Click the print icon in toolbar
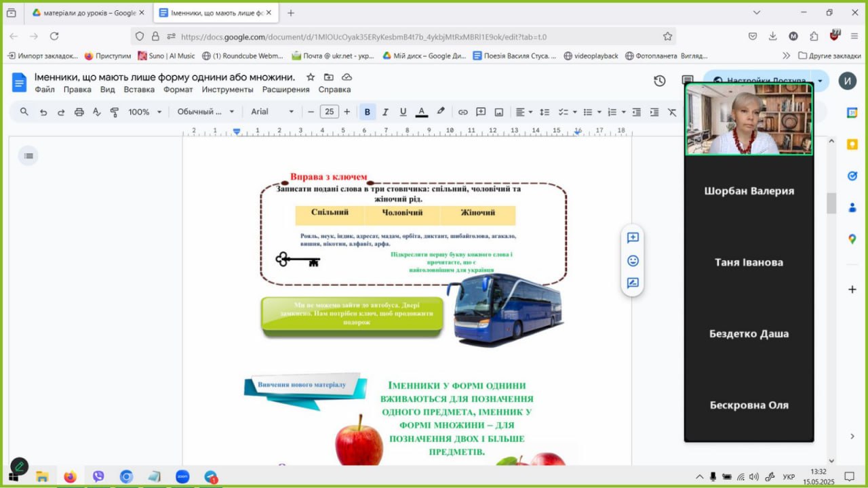Screen dimensions: 868x488 click(79, 112)
